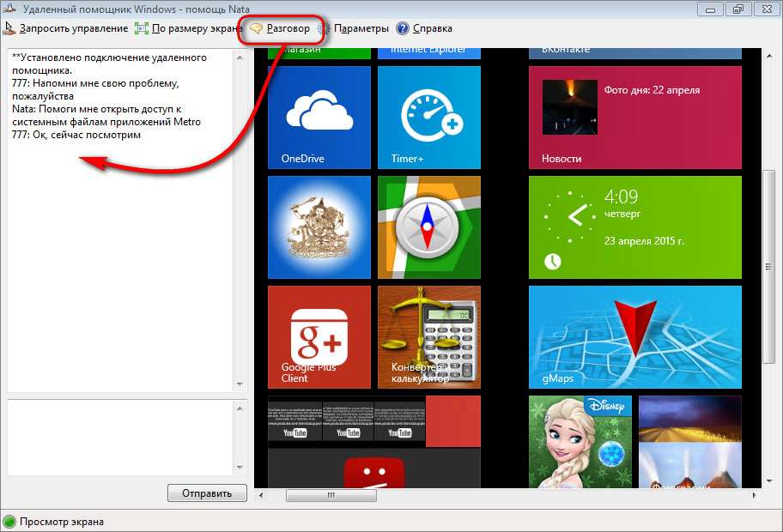
Task: Click the Отправить button
Action: [207, 493]
